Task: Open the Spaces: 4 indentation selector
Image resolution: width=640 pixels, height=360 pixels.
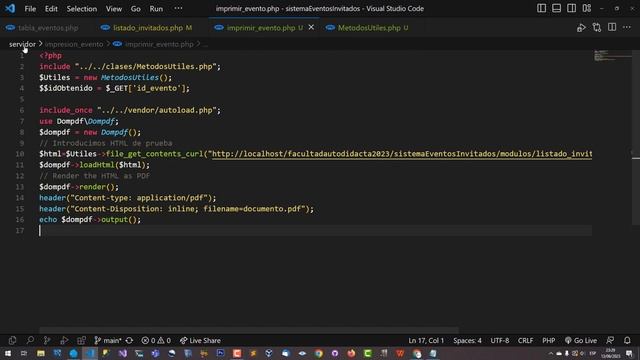Action: [467, 340]
